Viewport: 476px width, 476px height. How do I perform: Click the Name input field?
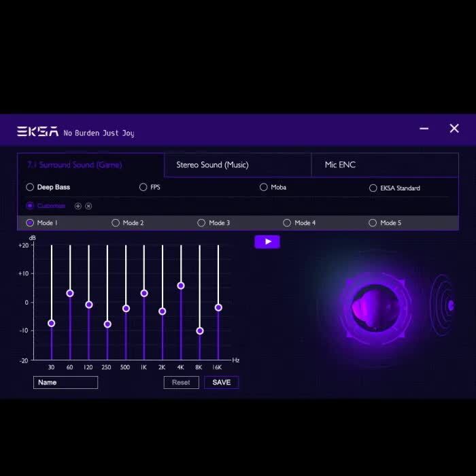(65, 382)
